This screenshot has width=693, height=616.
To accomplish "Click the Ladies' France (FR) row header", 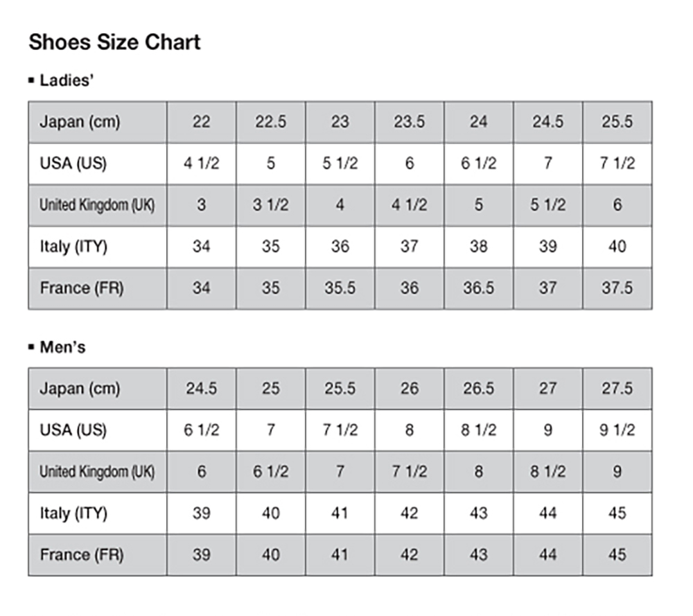I will point(98,288).
